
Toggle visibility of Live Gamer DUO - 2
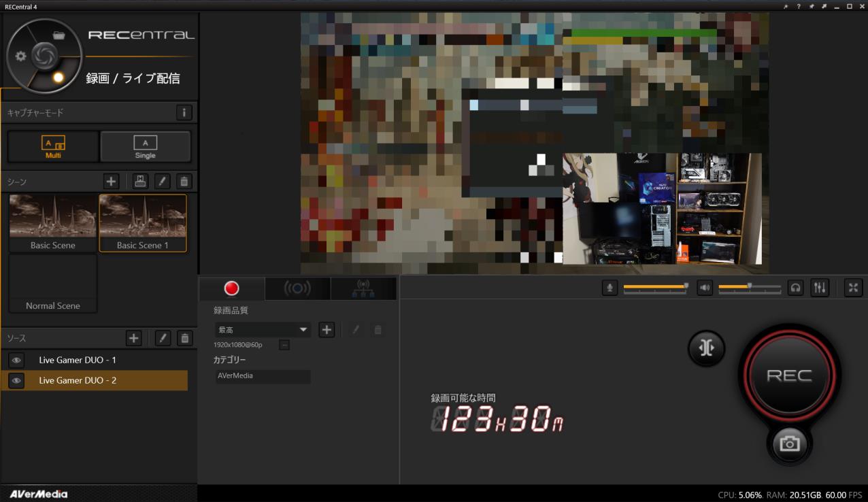(16, 380)
